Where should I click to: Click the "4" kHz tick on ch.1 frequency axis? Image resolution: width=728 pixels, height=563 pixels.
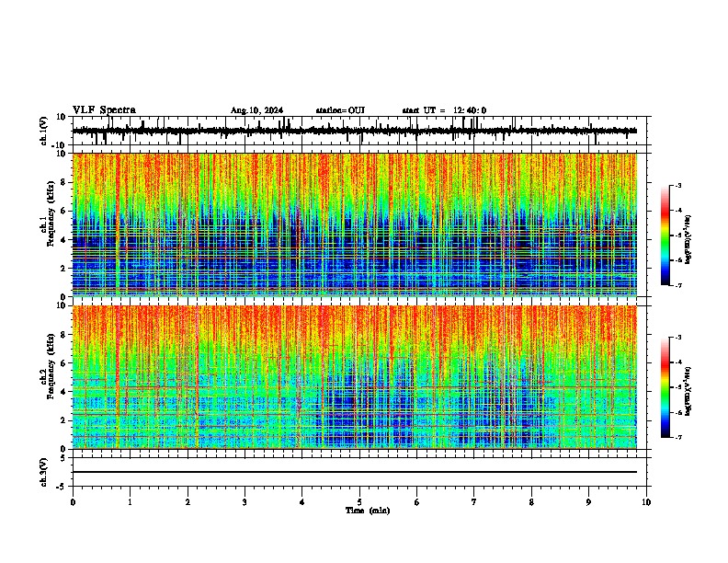(63, 240)
